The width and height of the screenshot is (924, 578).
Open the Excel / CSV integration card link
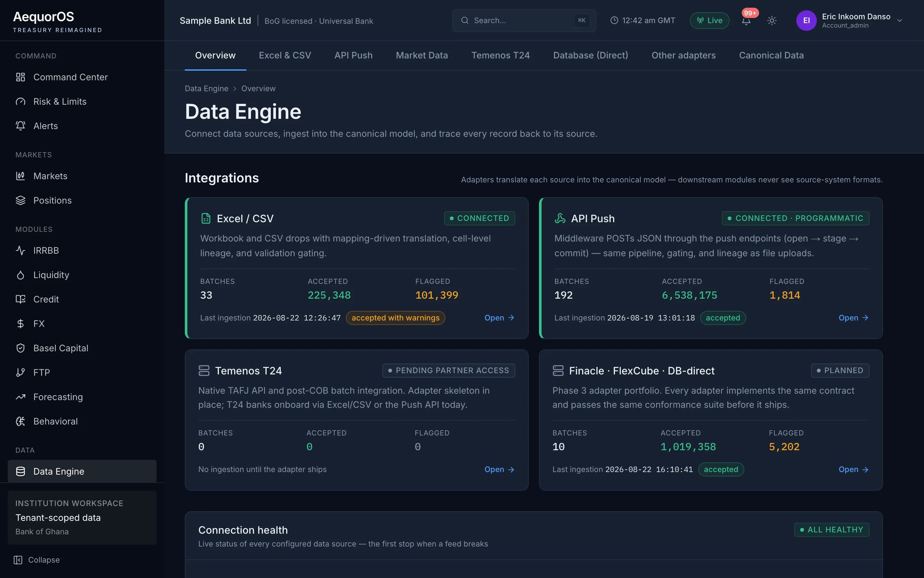500,318
